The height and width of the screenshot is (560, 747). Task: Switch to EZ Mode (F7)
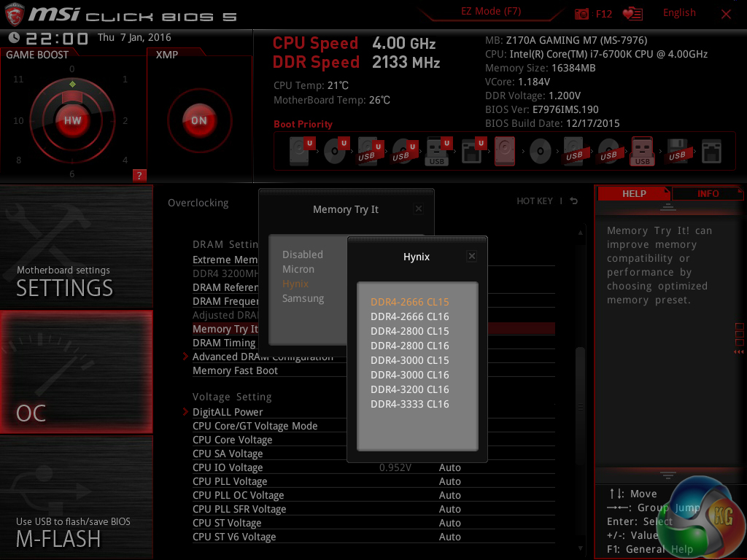(491, 12)
